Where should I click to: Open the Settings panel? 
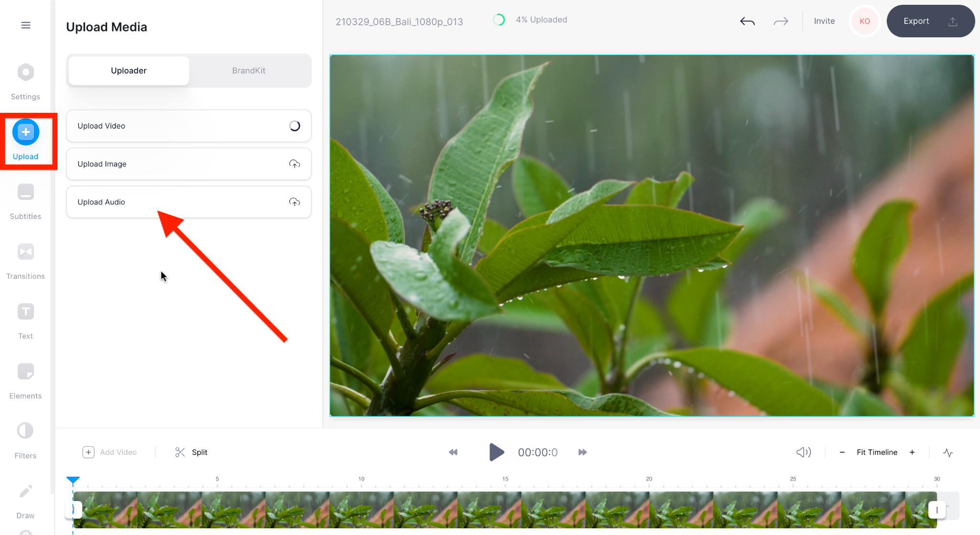pyautogui.click(x=26, y=82)
